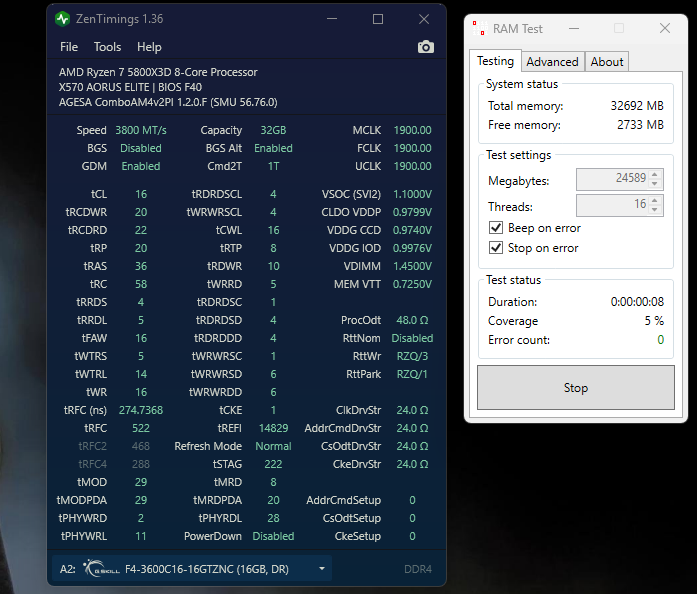Click the RttPark value RZQ/1

pos(412,374)
